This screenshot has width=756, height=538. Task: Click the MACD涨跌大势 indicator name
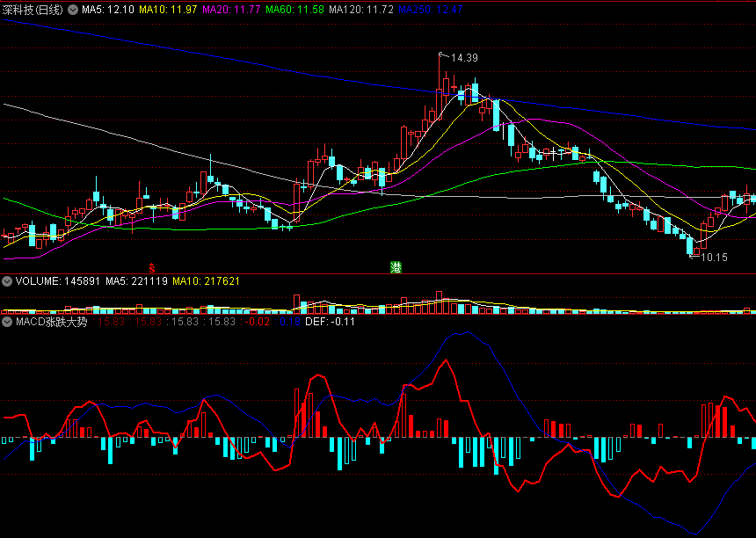pyautogui.click(x=52, y=322)
